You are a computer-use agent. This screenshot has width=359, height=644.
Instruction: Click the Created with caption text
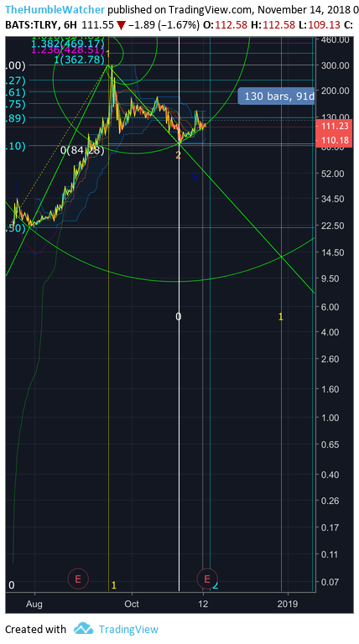point(35,629)
